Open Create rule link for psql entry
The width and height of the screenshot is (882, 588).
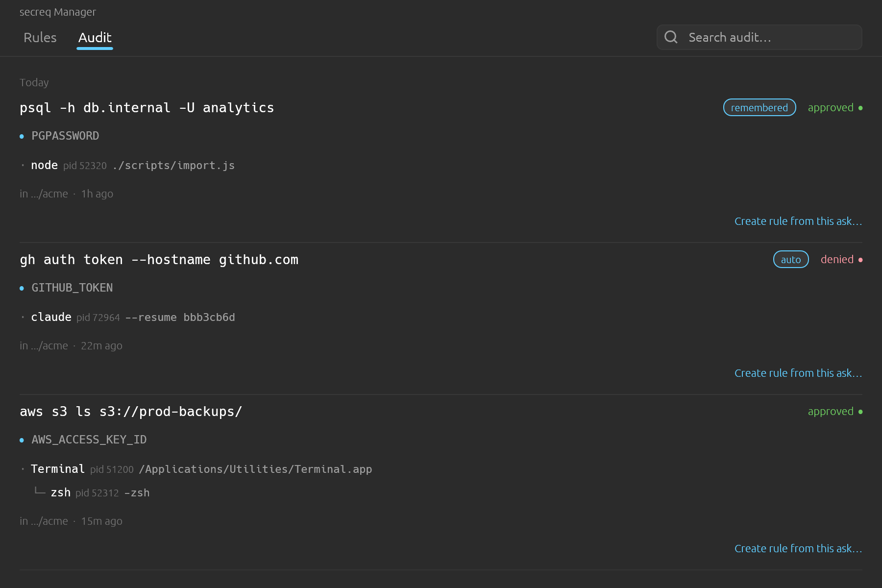[x=798, y=221]
